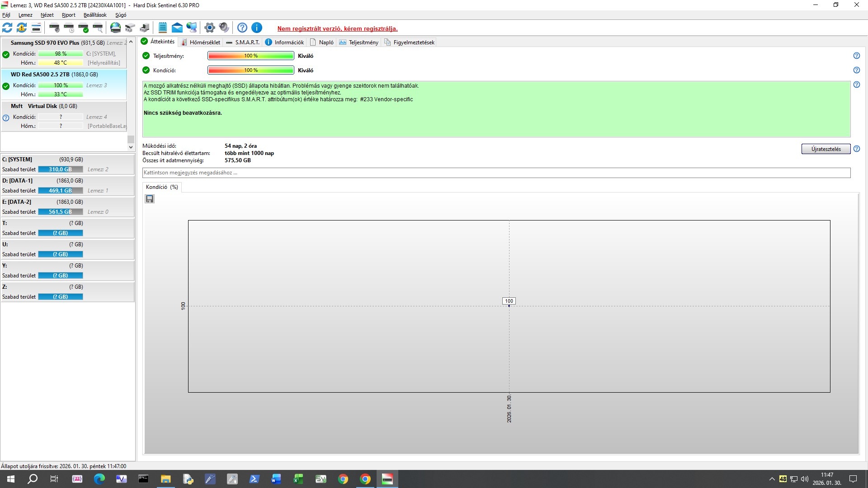The height and width of the screenshot is (488, 868).
Task: Click the blue info about icon
Action: click(x=257, y=28)
